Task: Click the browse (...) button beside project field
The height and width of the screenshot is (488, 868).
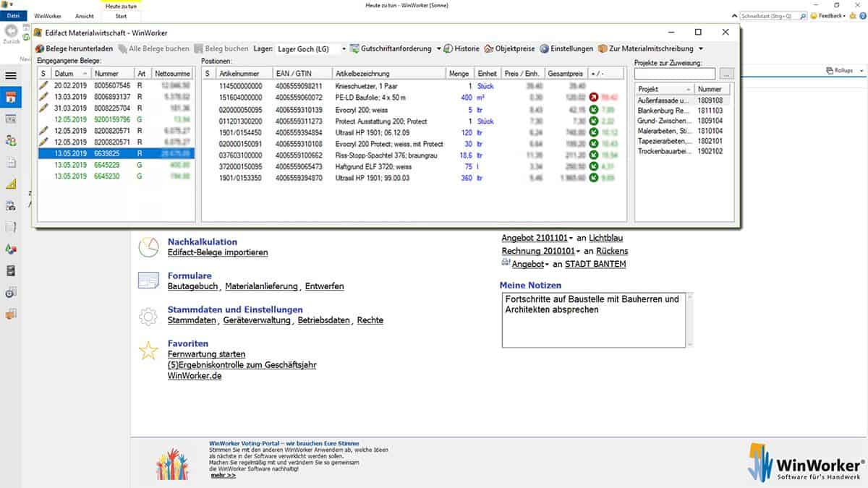Action: pos(727,74)
